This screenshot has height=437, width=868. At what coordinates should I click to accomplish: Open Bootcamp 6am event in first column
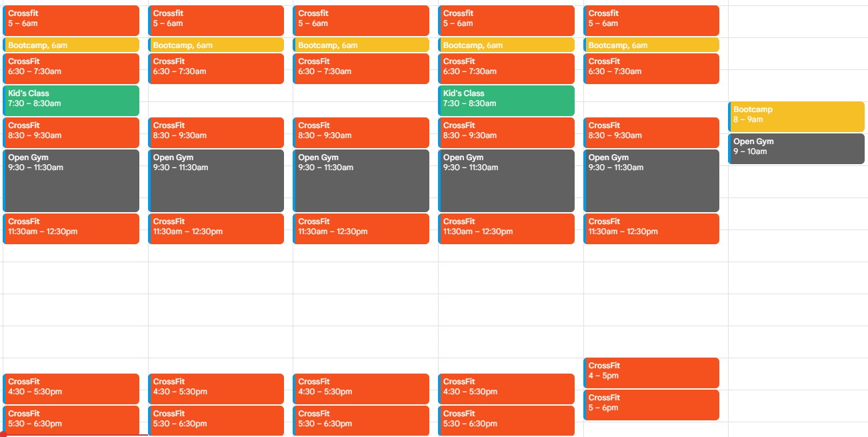pyautogui.click(x=71, y=45)
